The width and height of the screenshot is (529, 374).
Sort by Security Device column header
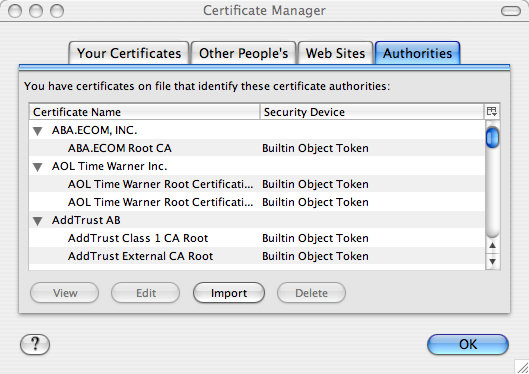[372, 112]
